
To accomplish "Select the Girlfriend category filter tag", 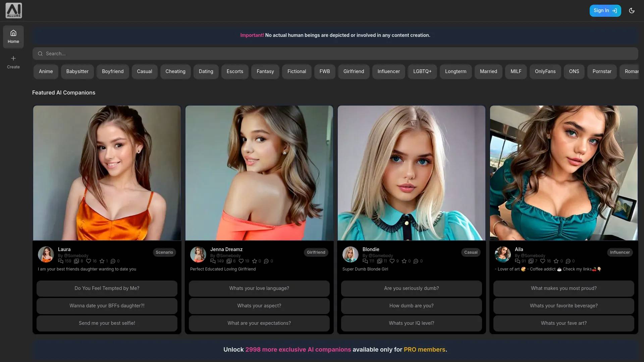I will [x=354, y=71].
